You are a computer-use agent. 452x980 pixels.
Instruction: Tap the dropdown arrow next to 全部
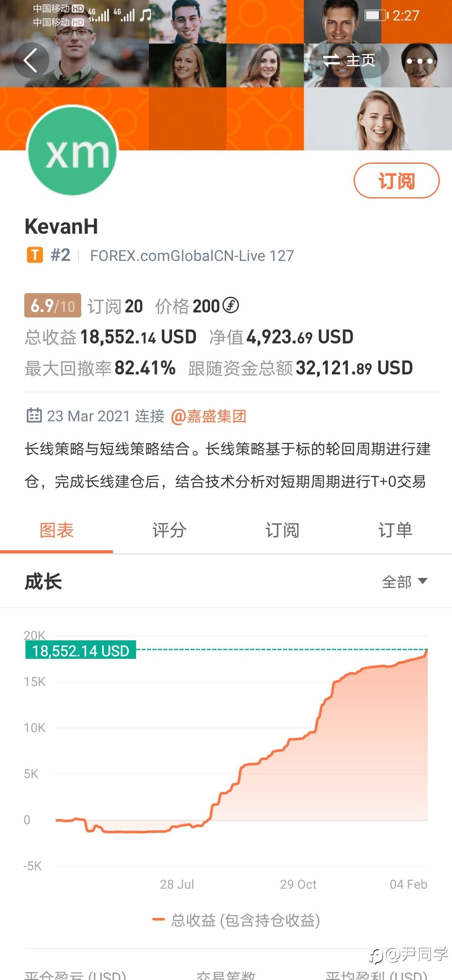[423, 581]
